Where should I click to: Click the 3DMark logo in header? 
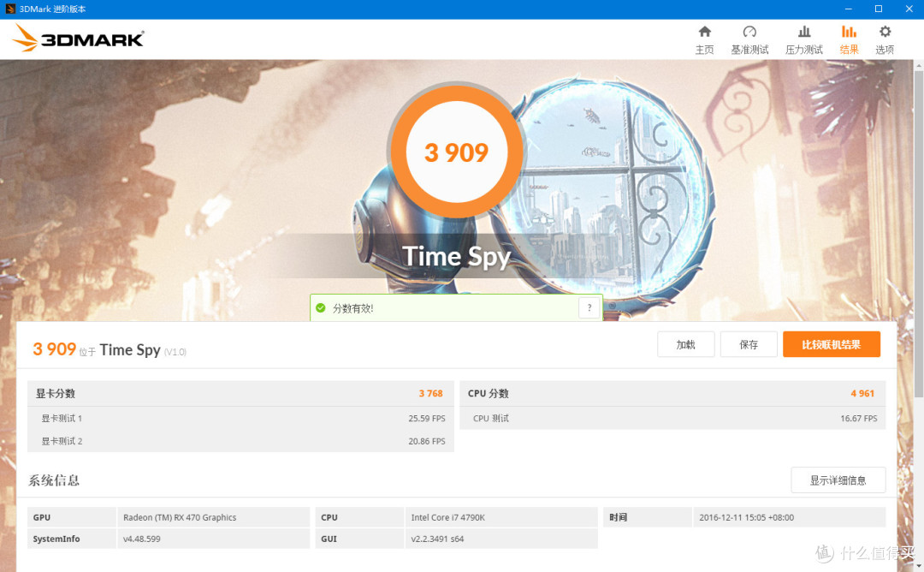78,39
